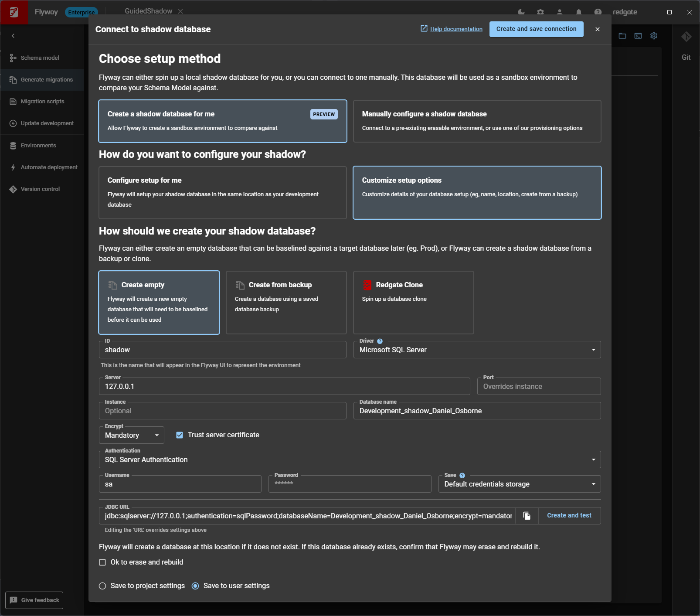
Task: Click Create and save connection
Action: [x=536, y=29]
